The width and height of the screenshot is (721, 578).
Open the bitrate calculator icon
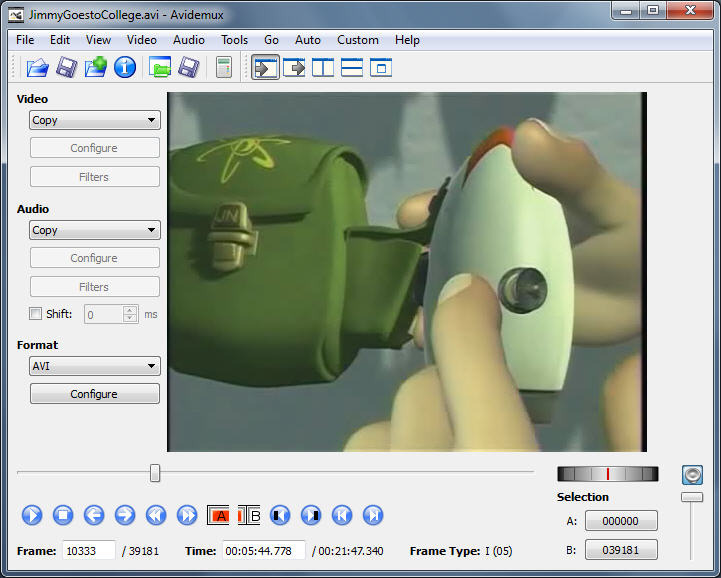(224, 68)
